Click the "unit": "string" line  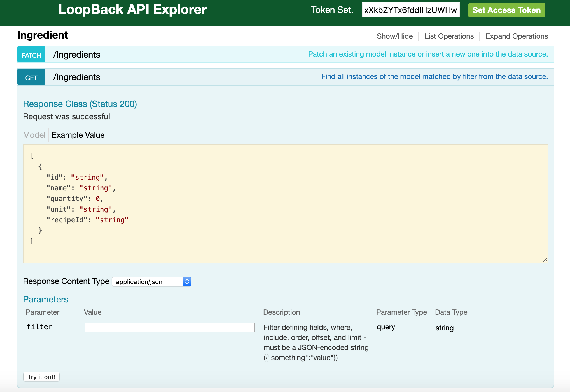81,209
